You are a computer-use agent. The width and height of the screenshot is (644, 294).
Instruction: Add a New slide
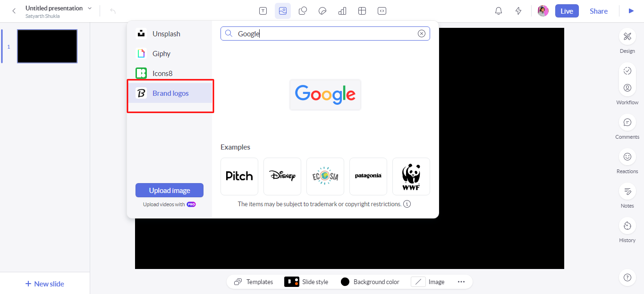tap(45, 284)
